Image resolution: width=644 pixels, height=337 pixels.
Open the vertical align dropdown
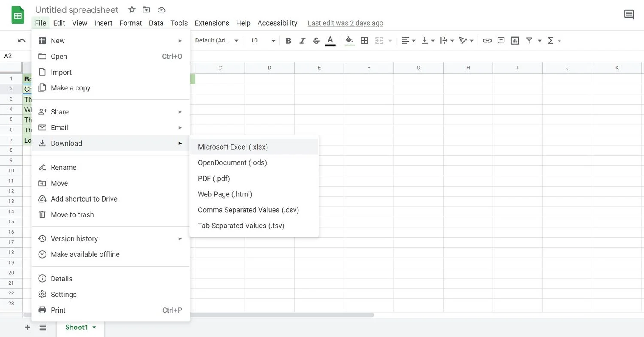coord(428,41)
